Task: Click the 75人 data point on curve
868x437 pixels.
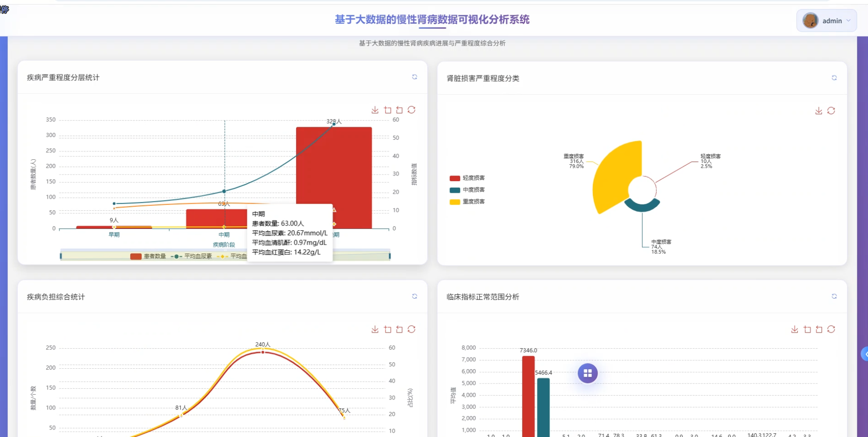Action: (x=345, y=417)
